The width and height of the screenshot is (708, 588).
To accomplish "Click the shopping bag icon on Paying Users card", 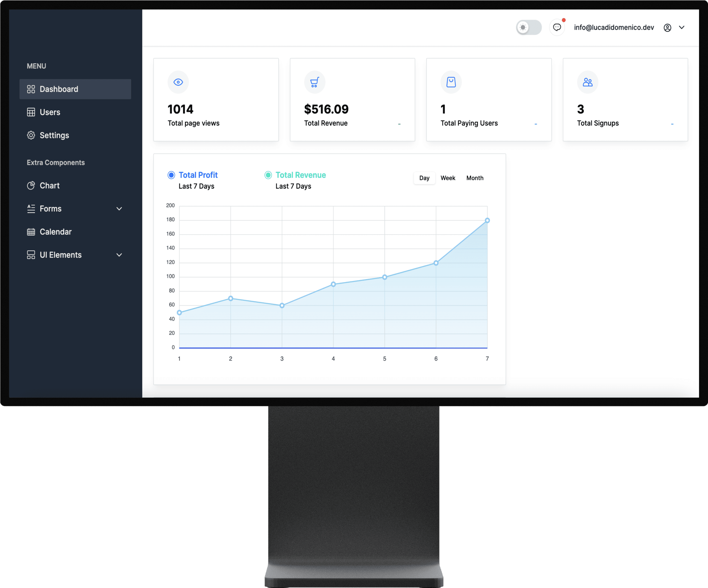I will pos(451,82).
